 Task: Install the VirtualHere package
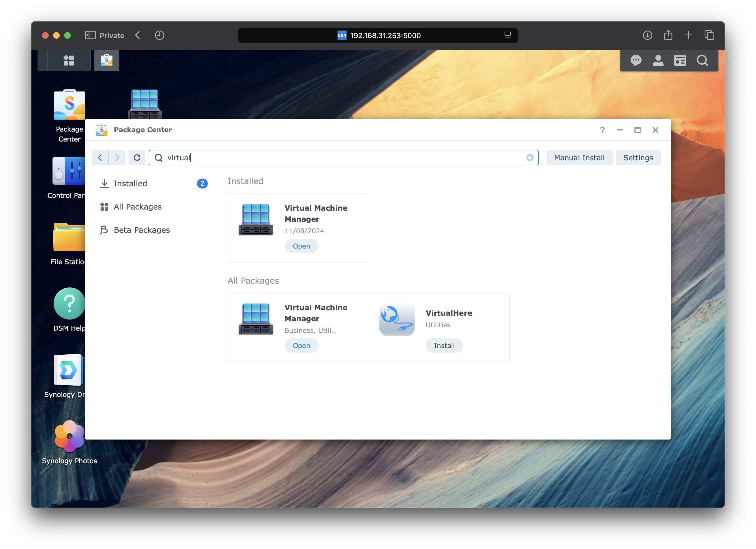point(444,346)
